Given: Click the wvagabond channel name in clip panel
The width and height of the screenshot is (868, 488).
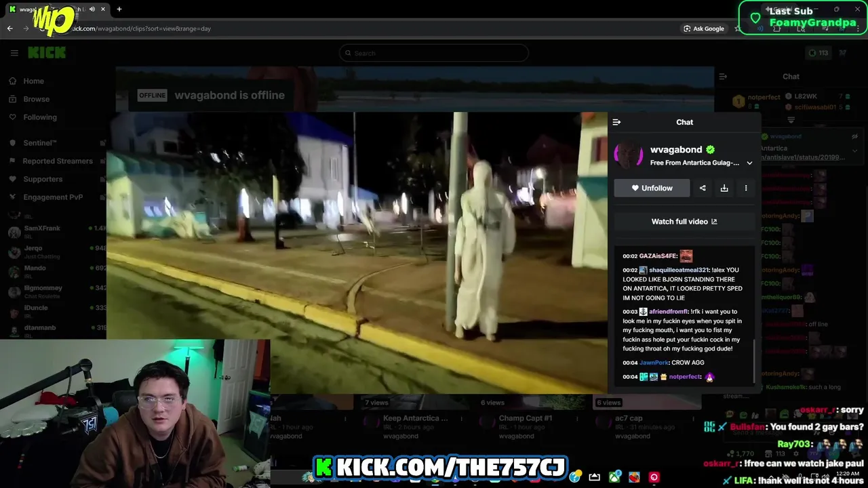Looking at the screenshot, I should coord(676,150).
